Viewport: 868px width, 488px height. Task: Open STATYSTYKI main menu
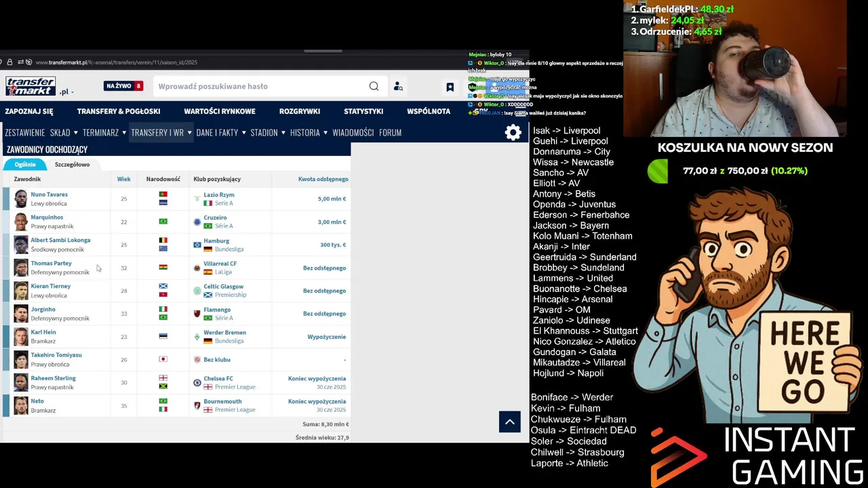(x=363, y=111)
